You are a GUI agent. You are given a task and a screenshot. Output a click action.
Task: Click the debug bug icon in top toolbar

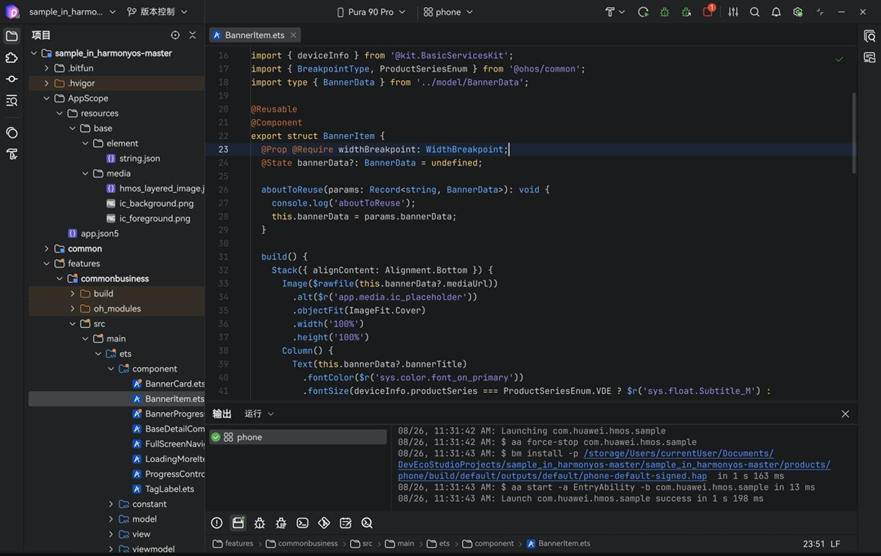[x=665, y=12]
